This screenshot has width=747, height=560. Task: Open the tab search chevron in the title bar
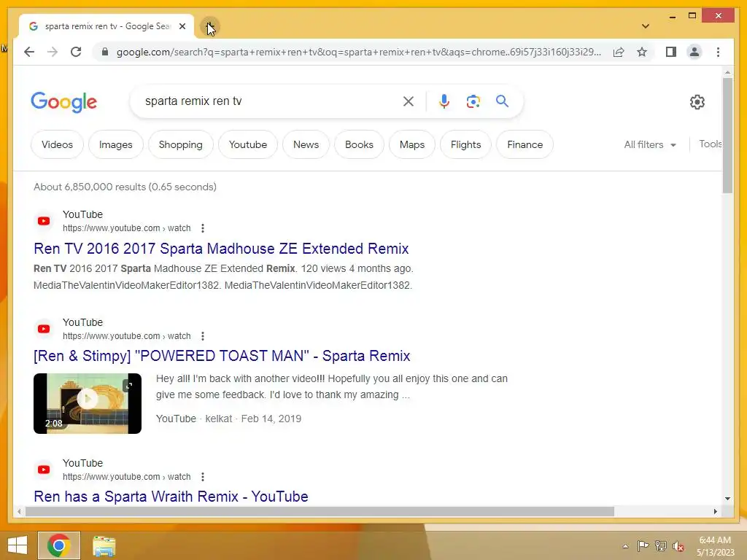pyautogui.click(x=645, y=26)
